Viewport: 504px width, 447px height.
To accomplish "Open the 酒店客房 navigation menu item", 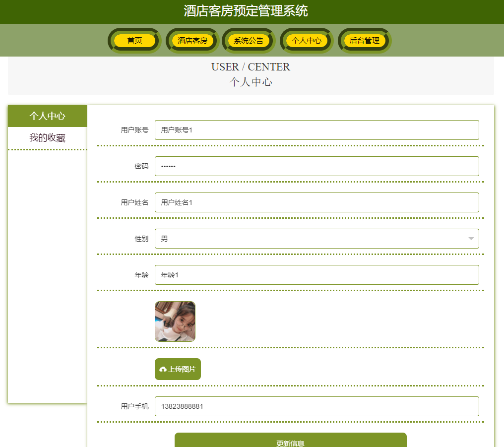I will point(192,40).
